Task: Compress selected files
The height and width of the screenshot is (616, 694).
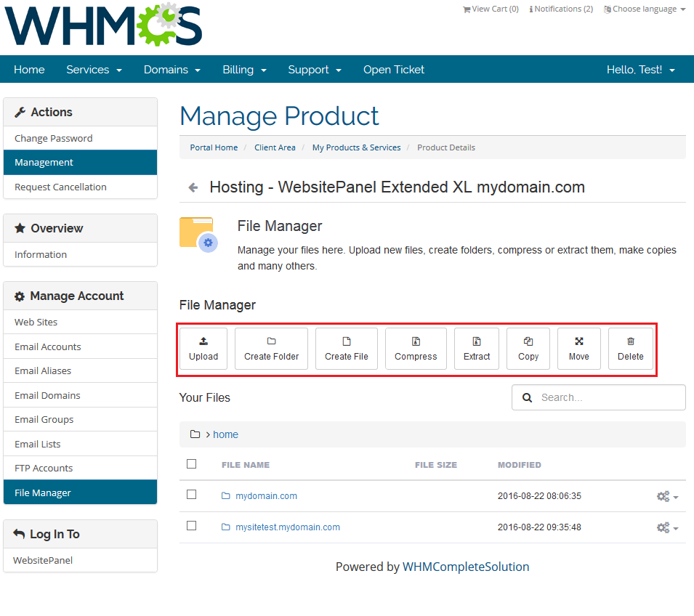Action: pos(416,349)
